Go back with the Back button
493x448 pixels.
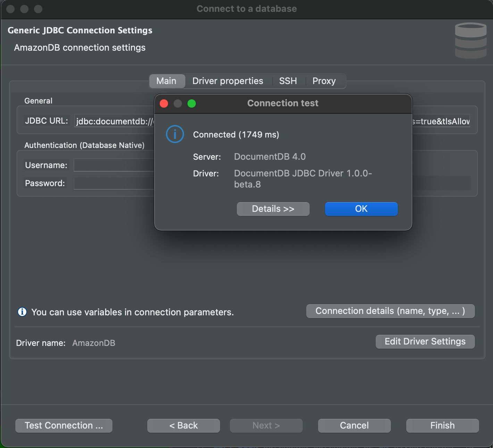click(183, 425)
